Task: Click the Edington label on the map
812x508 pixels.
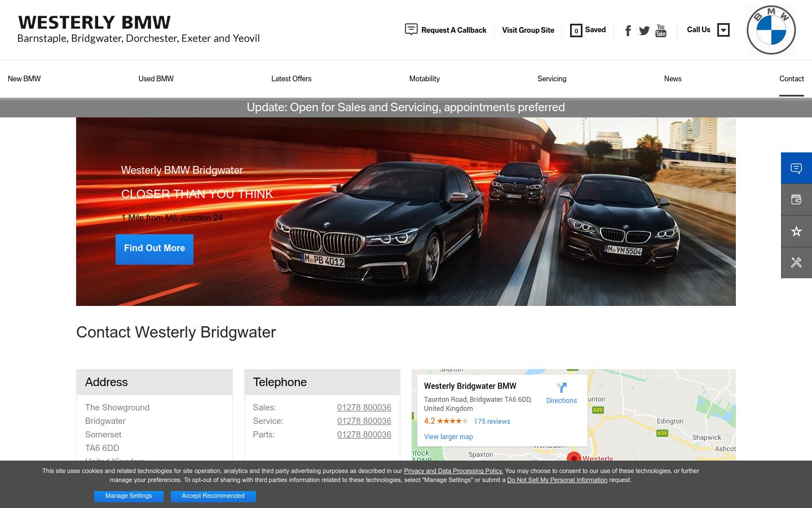Action: click(x=670, y=421)
